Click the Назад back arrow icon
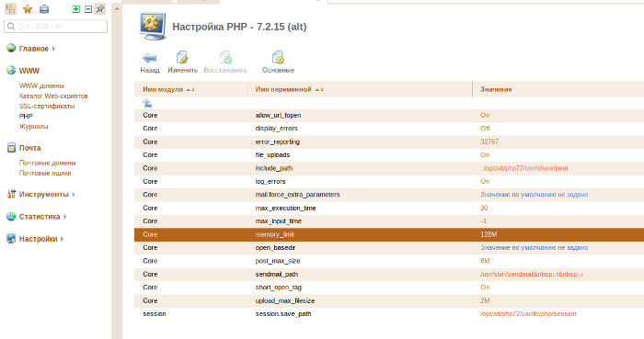The width and height of the screenshot is (644, 339). click(x=149, y=58)
